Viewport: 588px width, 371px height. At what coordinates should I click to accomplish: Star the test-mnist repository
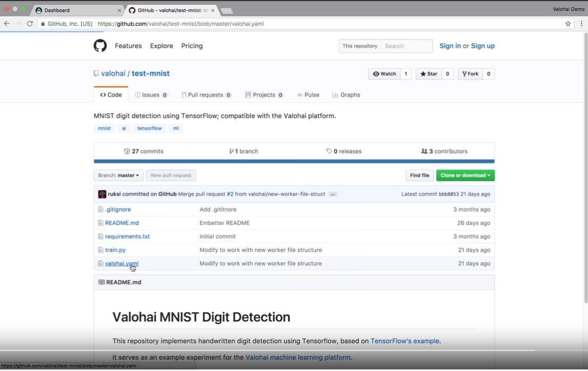coord(429,74)
